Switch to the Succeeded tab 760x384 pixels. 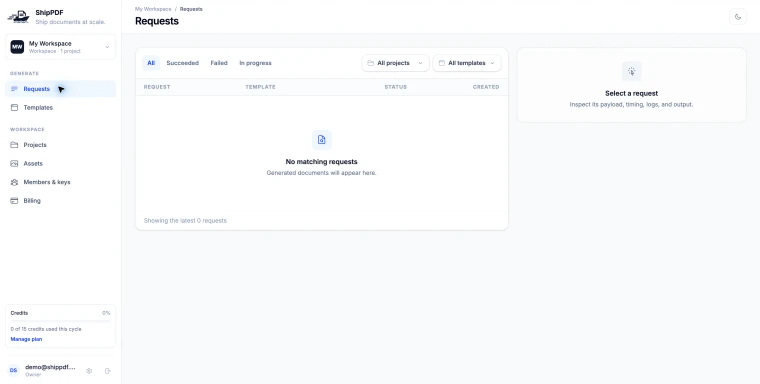pos(183,63)
